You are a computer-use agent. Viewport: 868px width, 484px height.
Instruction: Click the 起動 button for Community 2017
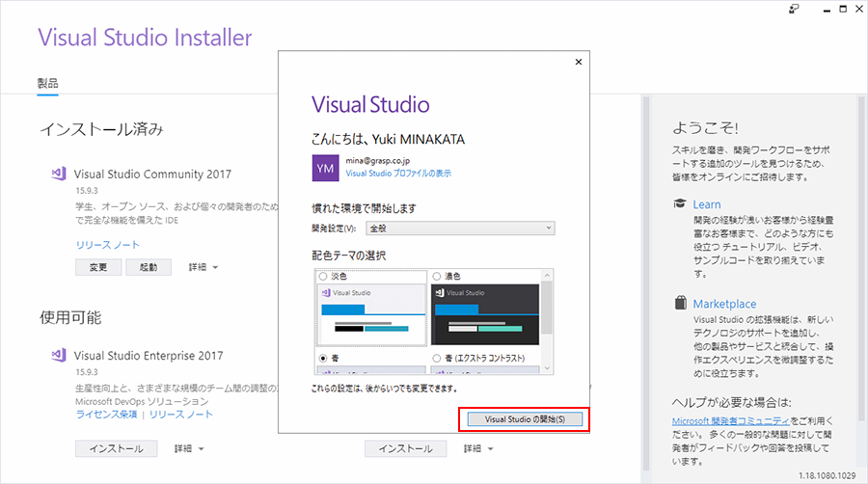pyautogui.click(x=149, y=267)
